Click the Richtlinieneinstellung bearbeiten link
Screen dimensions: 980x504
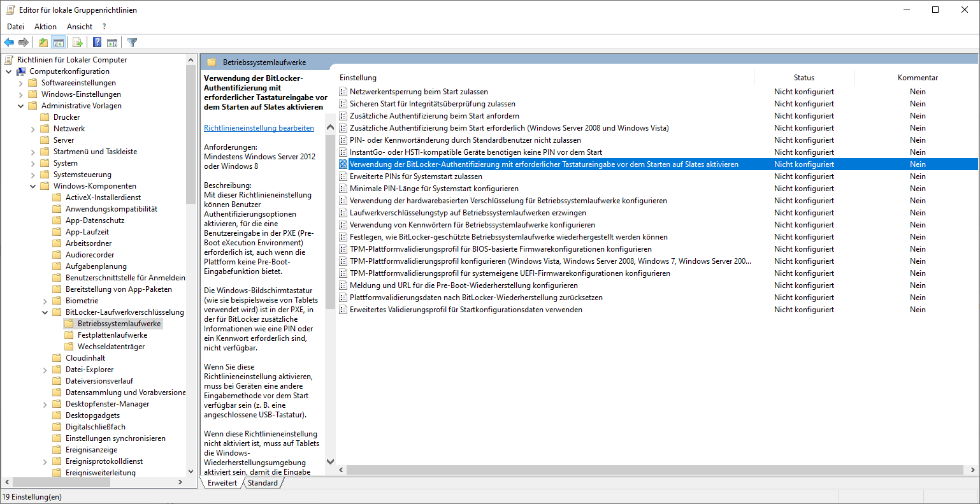pyautogui.click(x=259, y=127)
